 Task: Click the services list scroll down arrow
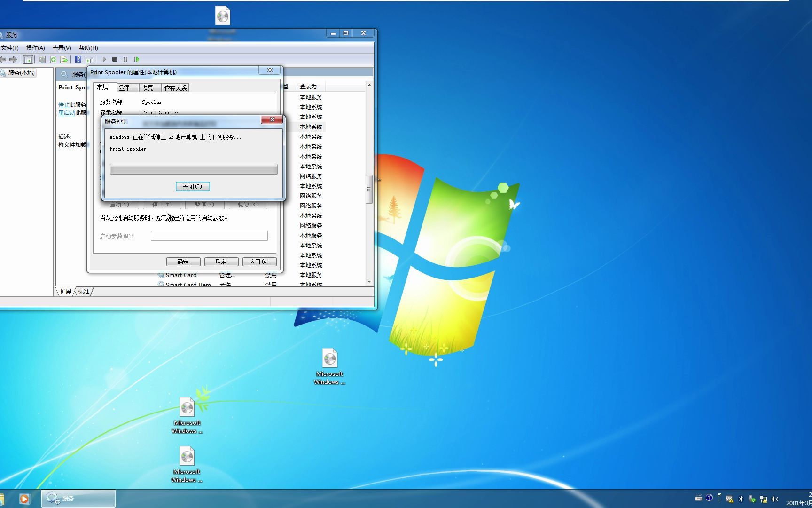(x=369, y=281)
